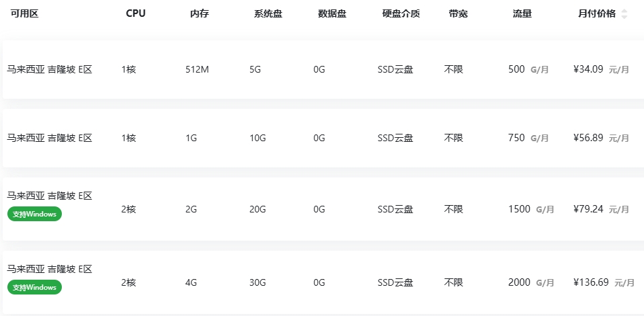Click the 1500 G/月 traffic value
This screenshot has height=316, width=644.
[x=531, y=209]
